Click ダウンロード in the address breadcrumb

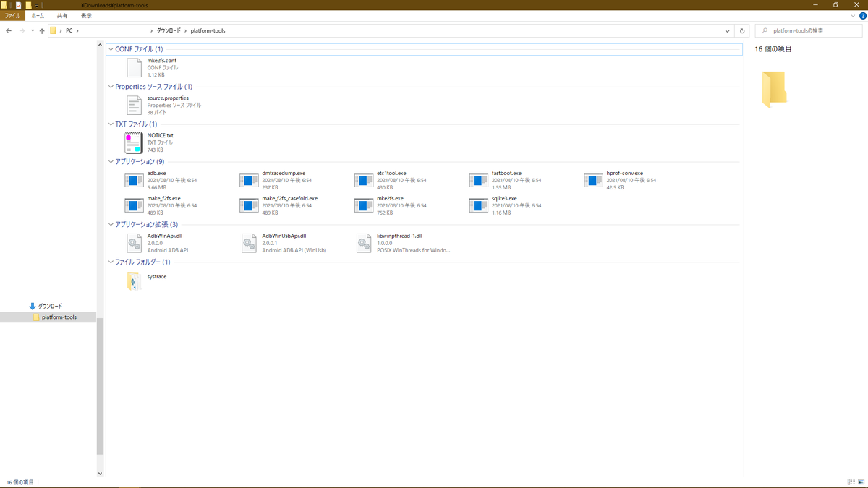point(169,31)
